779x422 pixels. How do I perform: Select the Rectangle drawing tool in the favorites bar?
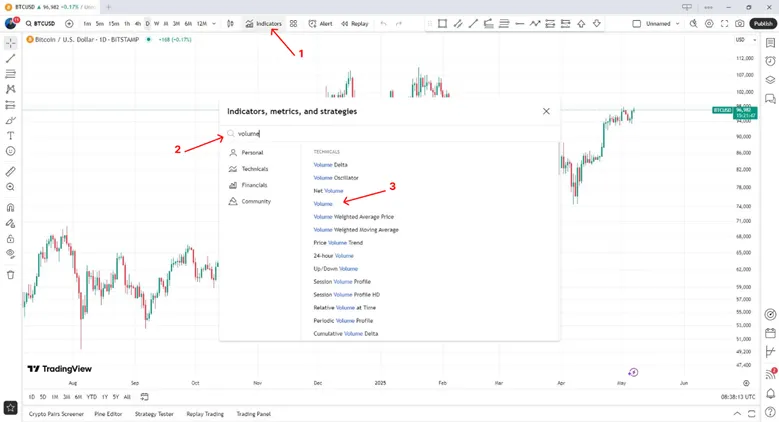pyautogui.click(x=442, y=23)
